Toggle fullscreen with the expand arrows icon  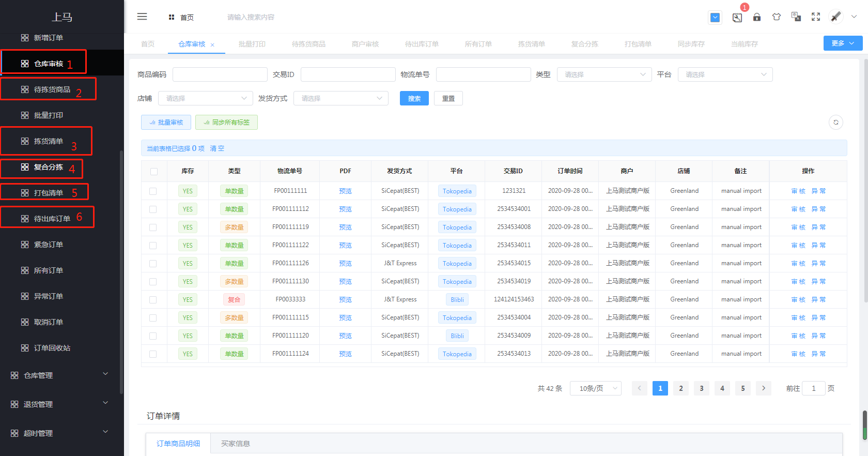click(x=816, y=17)
